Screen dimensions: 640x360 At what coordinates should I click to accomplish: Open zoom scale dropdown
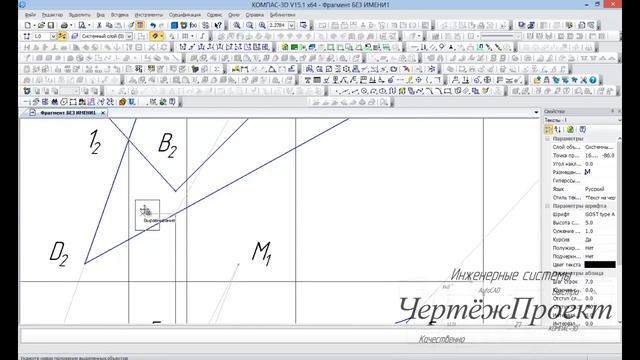click(x=291, y=25)
